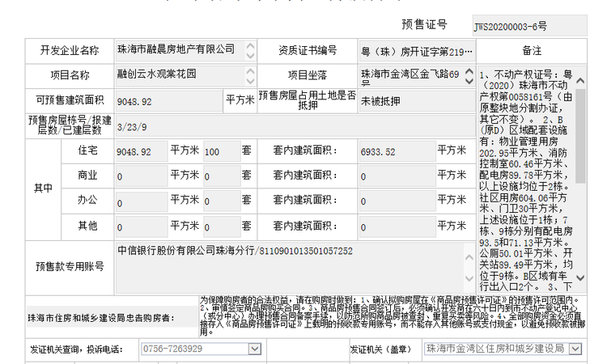Click up arrow in project location field
The image size is (607, 364).
pyautogui.click(x=469, y=71)
